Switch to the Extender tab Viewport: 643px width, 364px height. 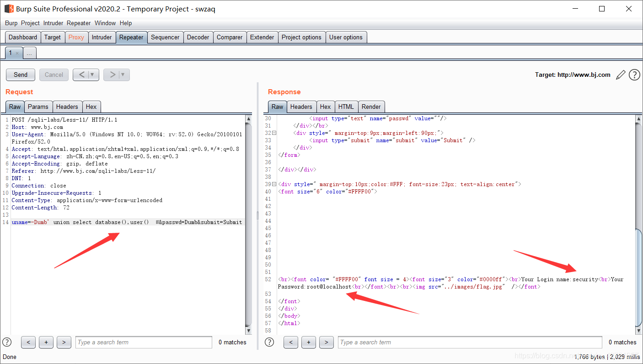(x=262, y=37)
